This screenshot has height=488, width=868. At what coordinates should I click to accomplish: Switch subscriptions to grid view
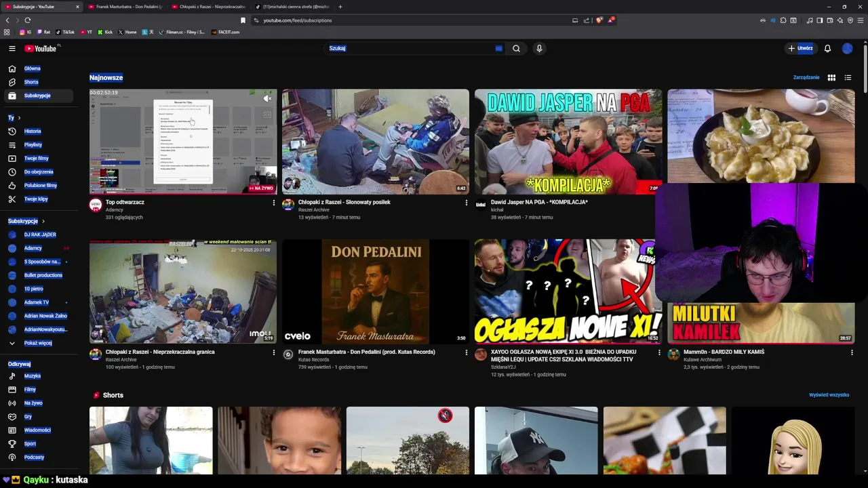(x=831, y=77)
